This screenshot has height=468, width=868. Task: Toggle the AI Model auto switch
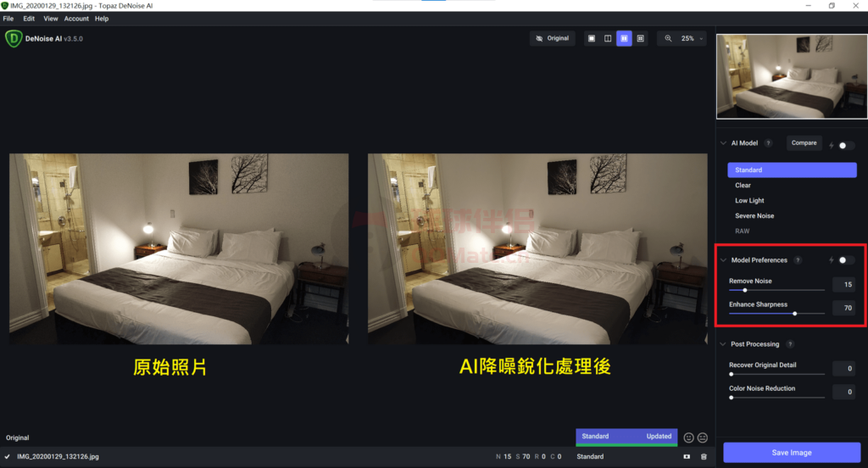[x=846, y=146]
